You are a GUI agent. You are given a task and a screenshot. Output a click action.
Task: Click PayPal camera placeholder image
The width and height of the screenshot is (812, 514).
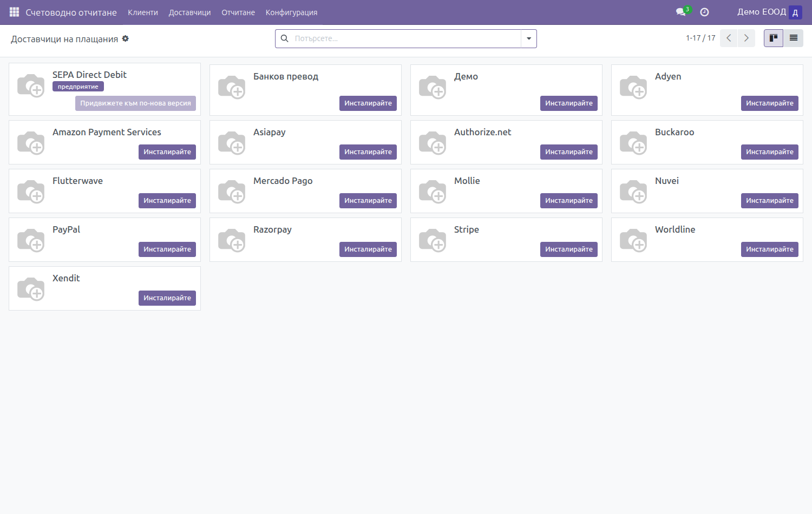tap(31, 241)
